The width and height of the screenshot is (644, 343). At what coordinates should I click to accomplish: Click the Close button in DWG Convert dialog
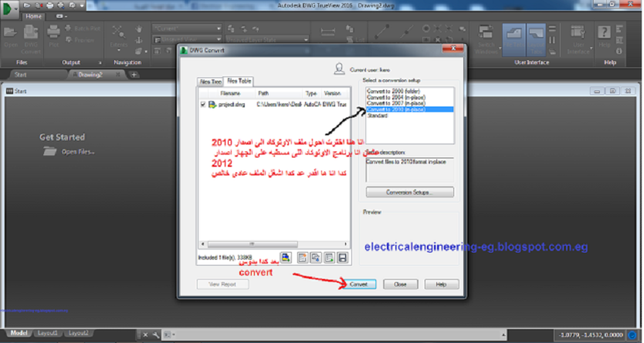click(401, 284)
